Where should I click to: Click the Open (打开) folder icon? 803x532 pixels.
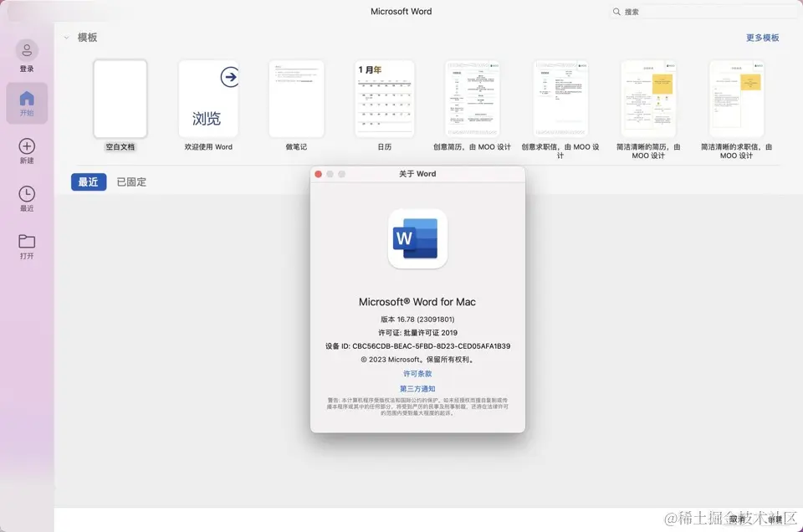(27, 241)
